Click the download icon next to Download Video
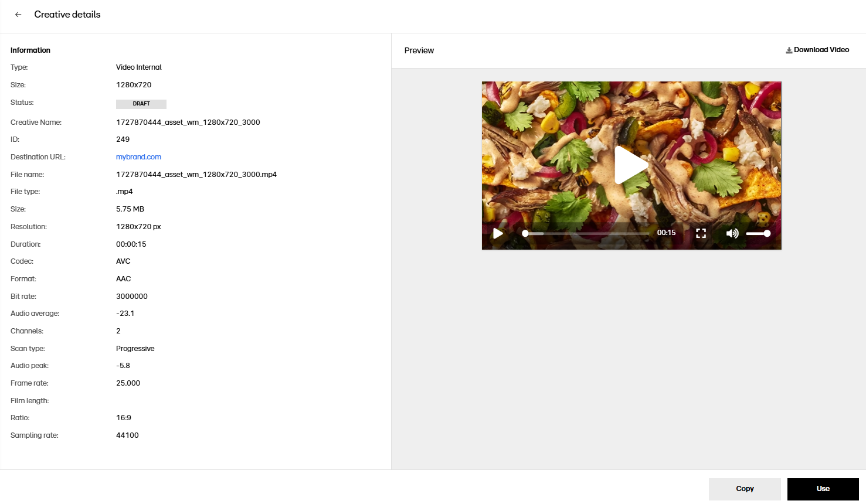The width and height of the screenshot is (866, 504). 789,50
